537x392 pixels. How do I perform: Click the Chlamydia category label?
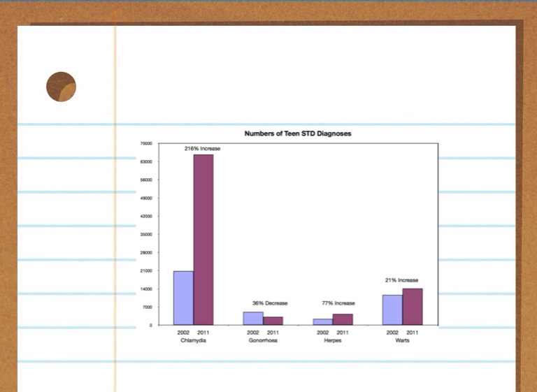pyautogui.click(x=193, y=340)
